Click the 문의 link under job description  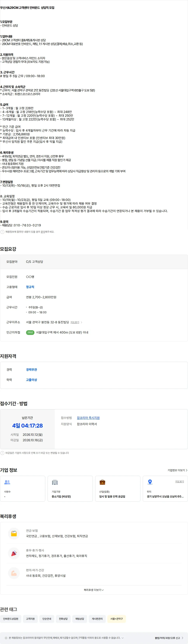[x=43, y=232]
